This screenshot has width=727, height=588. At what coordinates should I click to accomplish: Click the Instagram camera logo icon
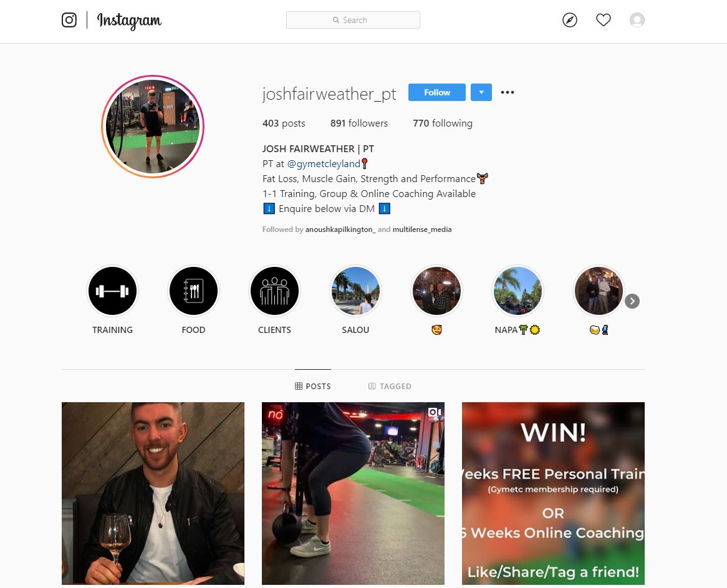pyautogui.click(x=69, y=20)
